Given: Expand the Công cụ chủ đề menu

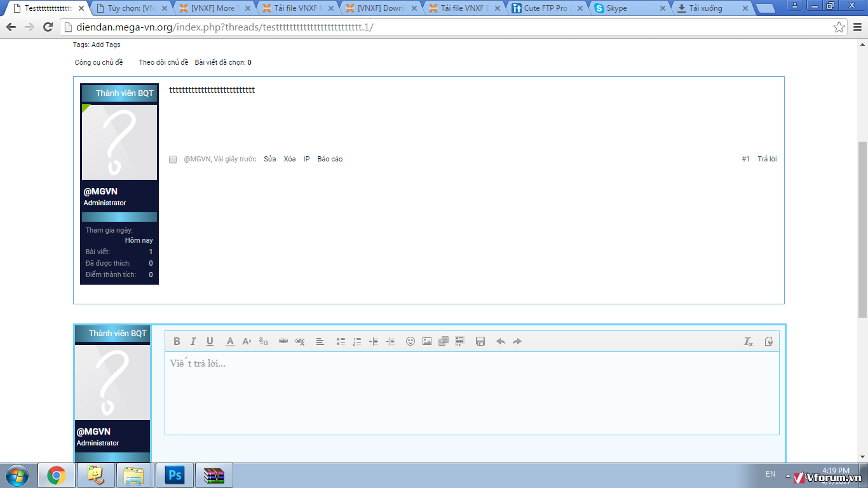Looking at the screenshot, I should pyautogui.click(x=98, y=62).
